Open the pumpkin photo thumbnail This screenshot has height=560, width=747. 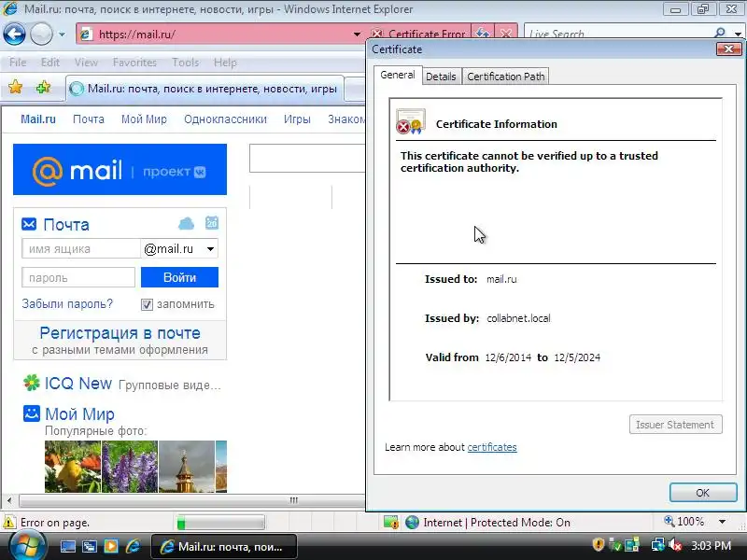point(73,466)
